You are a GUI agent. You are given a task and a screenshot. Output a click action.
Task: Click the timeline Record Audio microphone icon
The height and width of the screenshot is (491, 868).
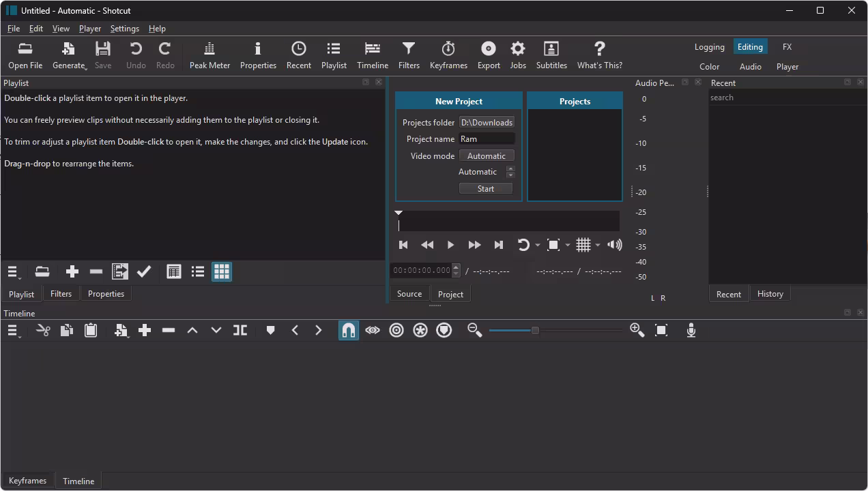pyautogui.click(x=691, y=331)
